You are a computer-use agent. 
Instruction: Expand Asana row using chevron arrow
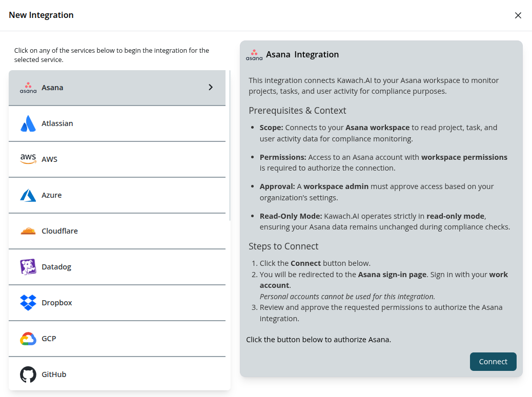(210, 88)
